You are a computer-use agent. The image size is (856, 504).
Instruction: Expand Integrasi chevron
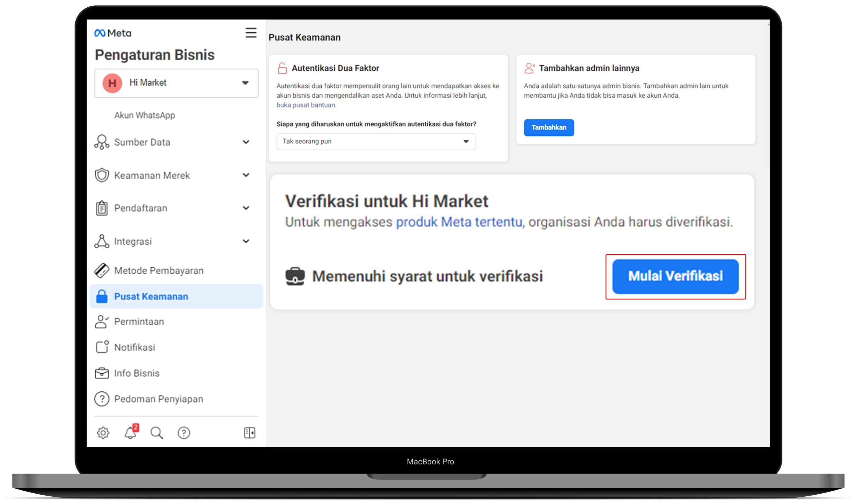pos(246,241)
